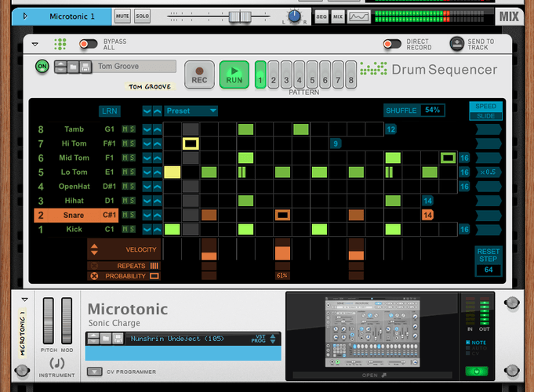Toggle first Kick step in grid

pos(172,229)
